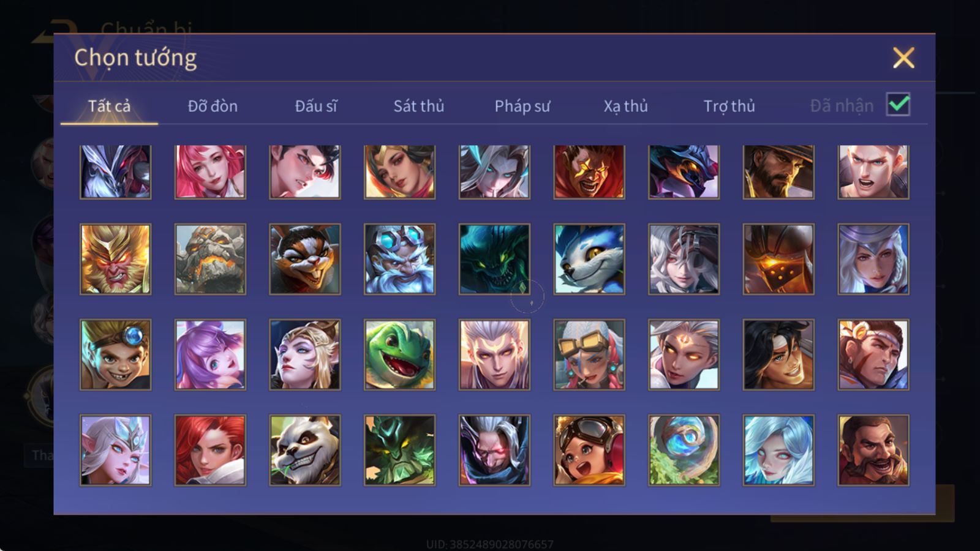Show the Trợ thủ hero list

point(729,106)
